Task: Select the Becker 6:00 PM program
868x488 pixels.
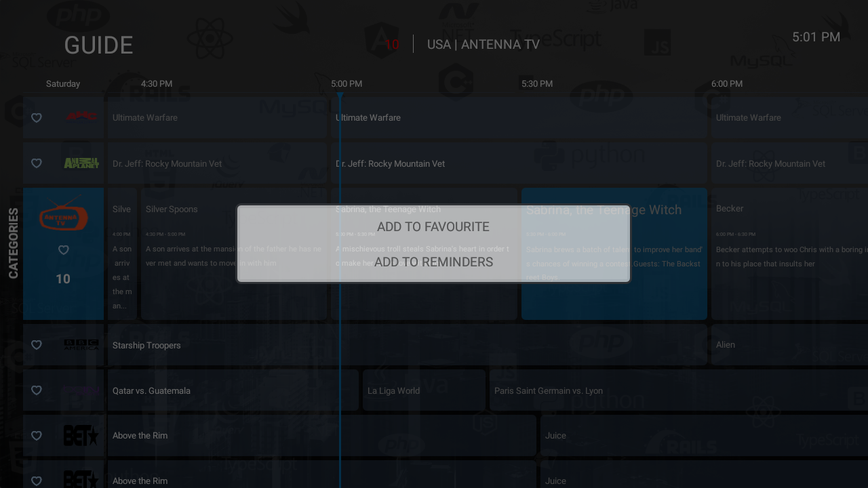Action: 790,253
